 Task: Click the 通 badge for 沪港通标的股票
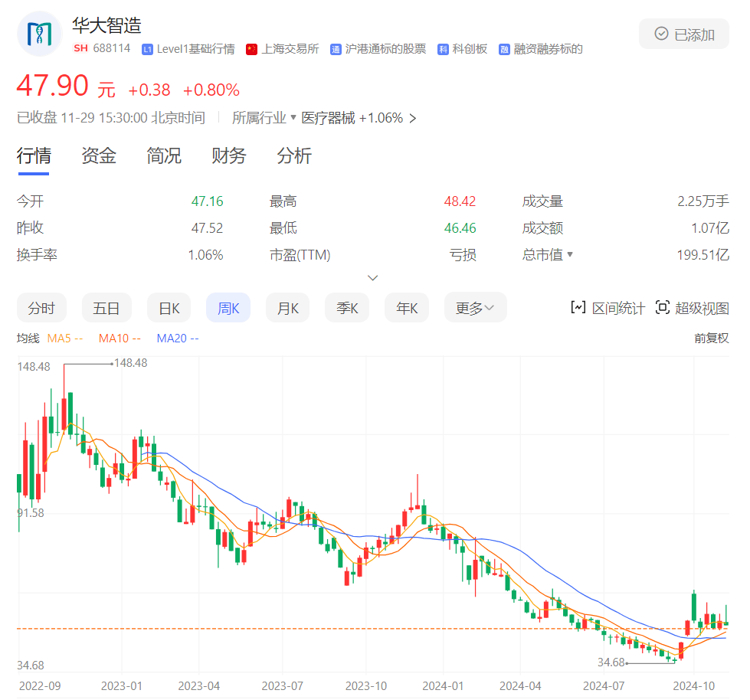336,49
